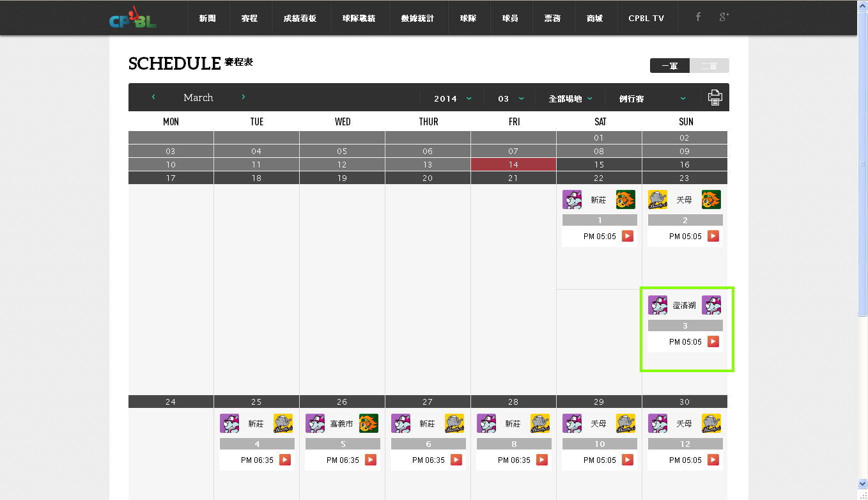The height and width of the screenshot is (500, 868).
Task: Open the Google+ icon in the navigation bar
Action: (724, 17)
